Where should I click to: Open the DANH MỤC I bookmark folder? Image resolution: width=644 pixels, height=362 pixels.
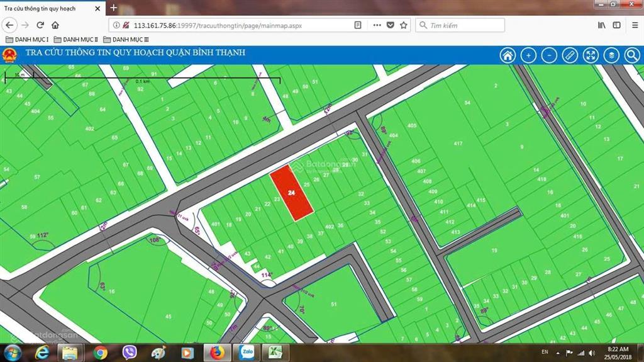click(x=26, y=39)
